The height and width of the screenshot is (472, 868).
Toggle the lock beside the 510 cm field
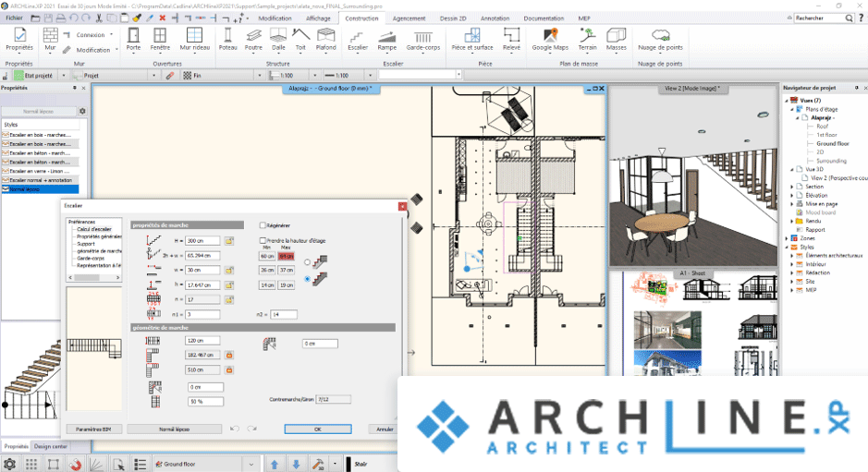[228, 369]
